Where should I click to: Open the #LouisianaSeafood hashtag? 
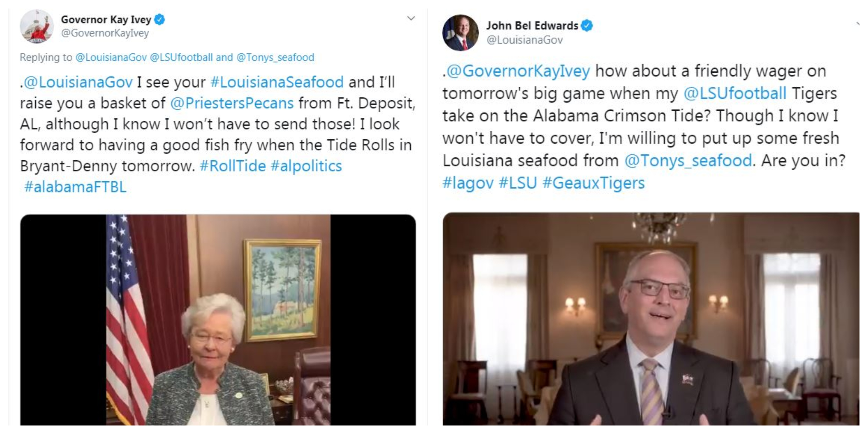tap(277, 82)
